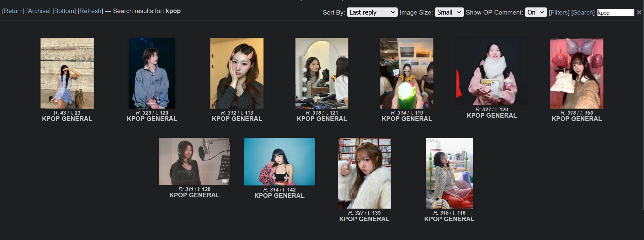Click KPOP GENERAL title under R: 327 / I: 139
Viewport: 644px width, 240px height.
click(x=364, y=219)
